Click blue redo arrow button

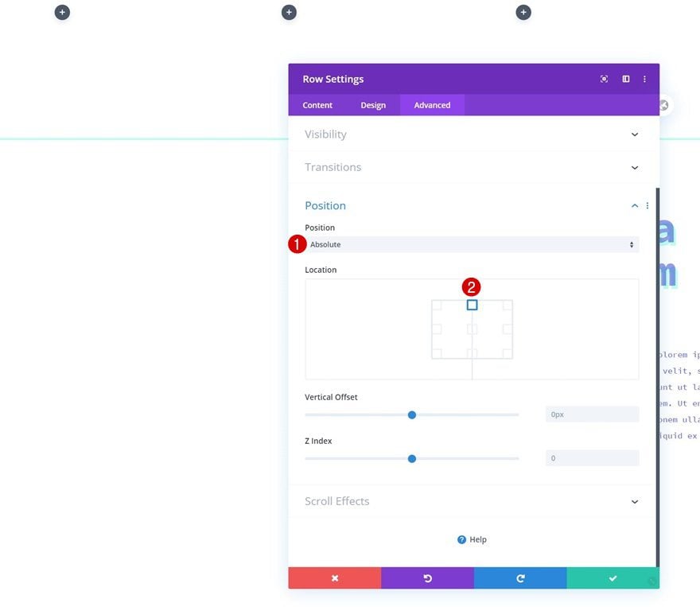pos(520,578)
